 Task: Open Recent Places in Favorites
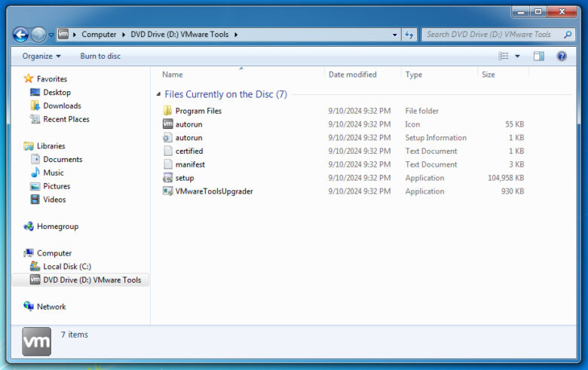coord(66,119)
